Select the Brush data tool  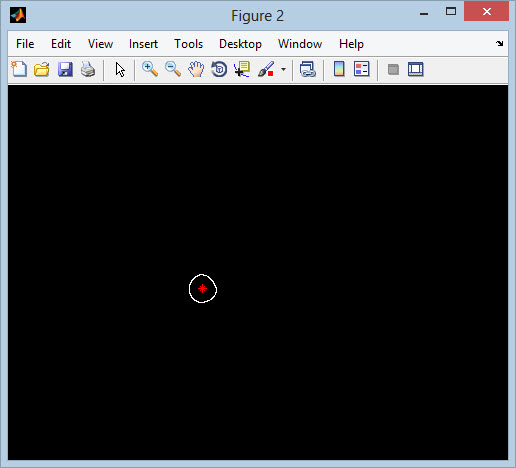click(x=266, y=69)
